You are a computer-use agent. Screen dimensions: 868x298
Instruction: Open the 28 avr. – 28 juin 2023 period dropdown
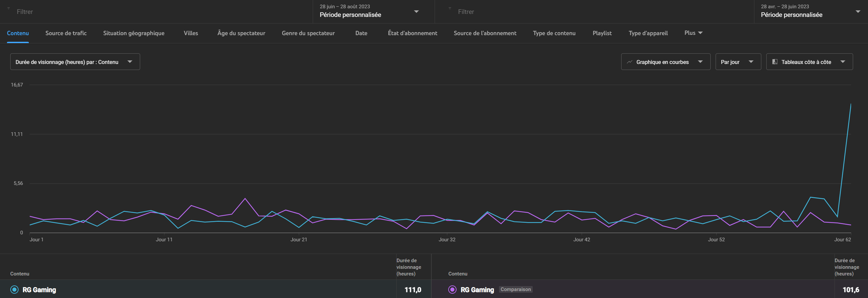pos(811,12)
